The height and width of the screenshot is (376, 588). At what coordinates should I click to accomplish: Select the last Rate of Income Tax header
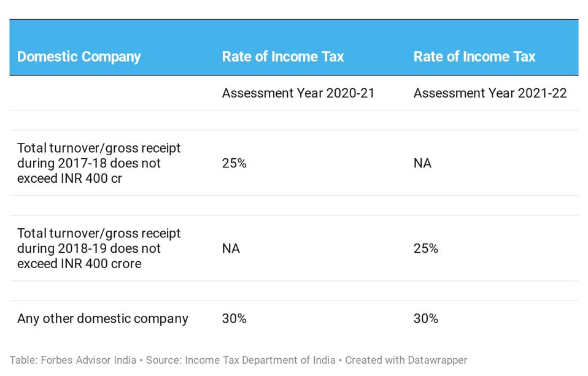474,57
